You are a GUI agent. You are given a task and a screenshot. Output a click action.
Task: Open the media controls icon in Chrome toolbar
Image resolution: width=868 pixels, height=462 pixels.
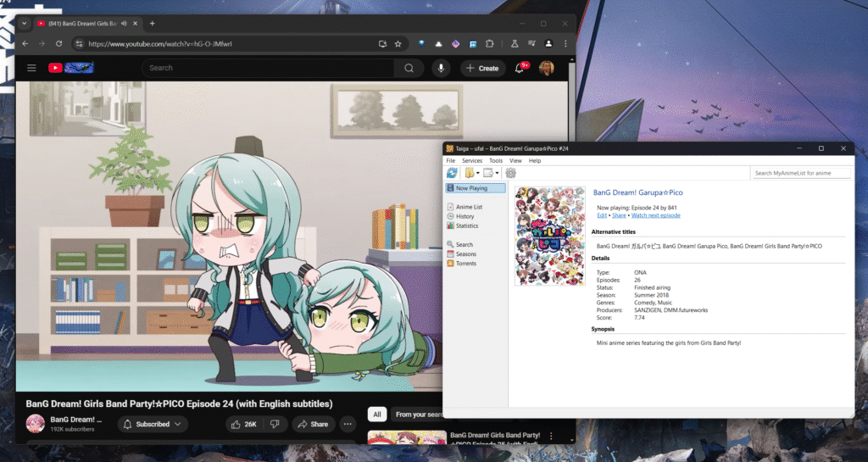click(x=531, y=44)
